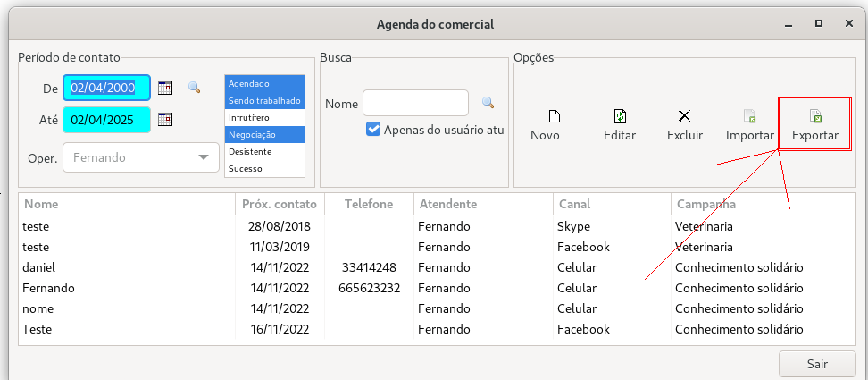Delete entry using the Excluir icon
Image resolution: width=868 pixels, height=380 pixels.
point(685,115)
